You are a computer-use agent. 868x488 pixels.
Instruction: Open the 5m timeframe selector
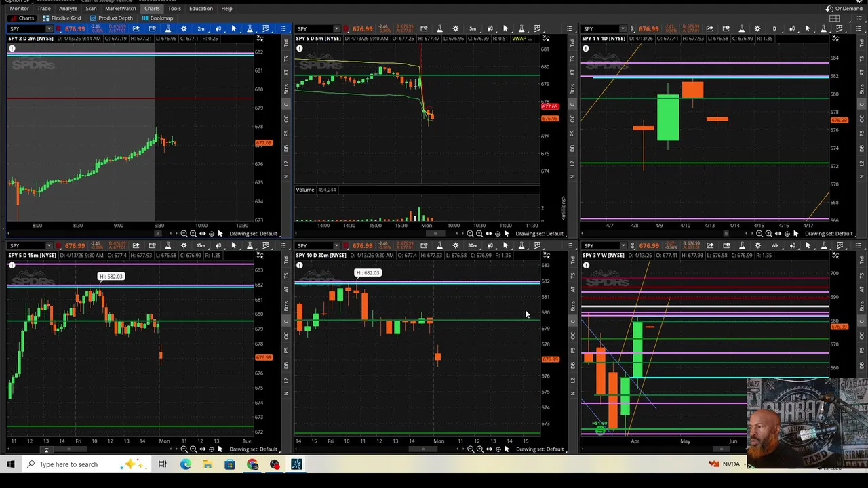click(473, 28)
